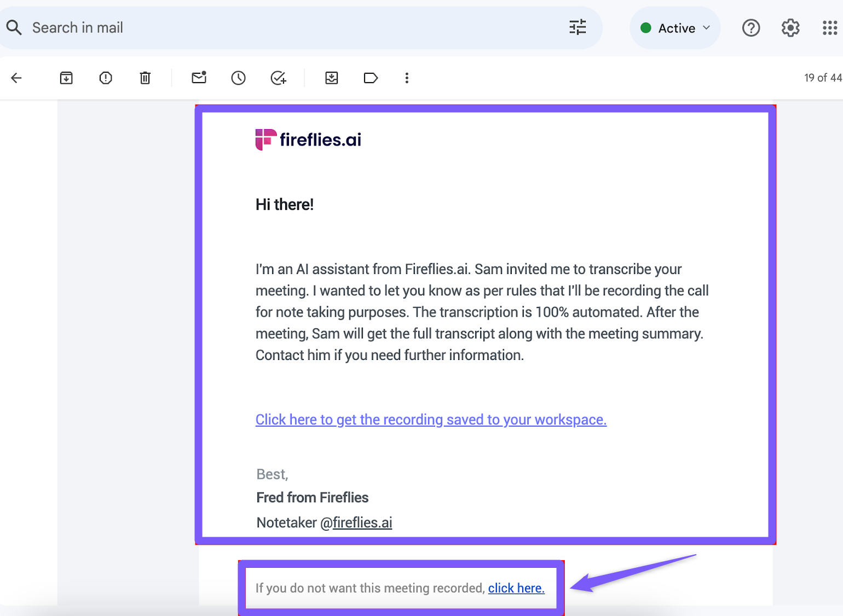Click the @fireflies.ai signature link

[362, 522]
